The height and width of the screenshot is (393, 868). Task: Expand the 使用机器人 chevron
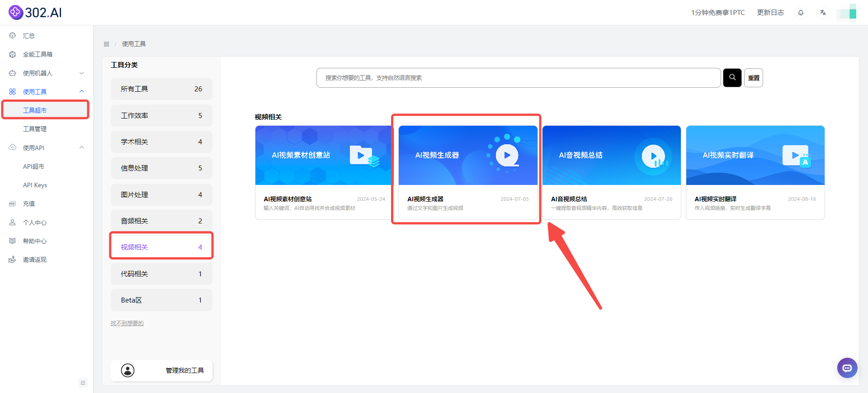coord(82,73)
